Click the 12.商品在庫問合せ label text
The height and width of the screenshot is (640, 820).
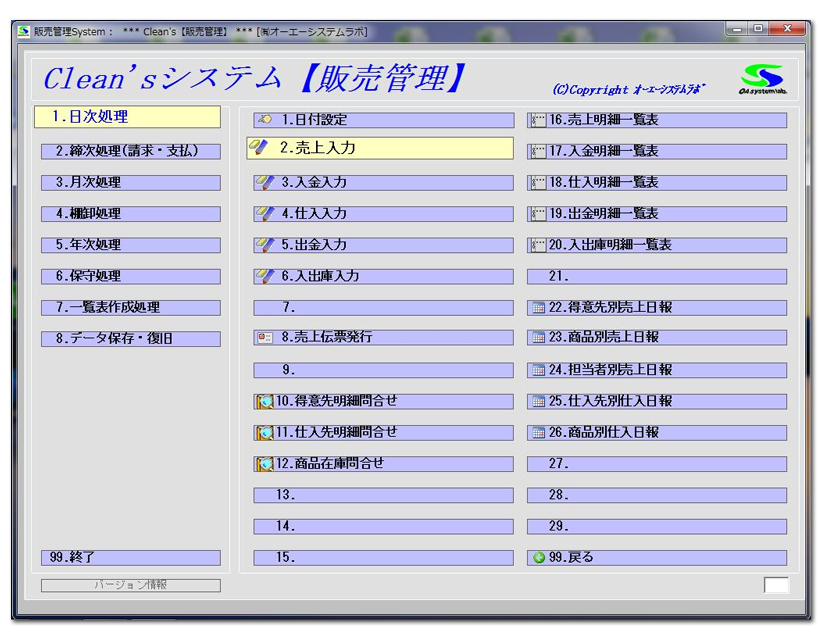330,464
